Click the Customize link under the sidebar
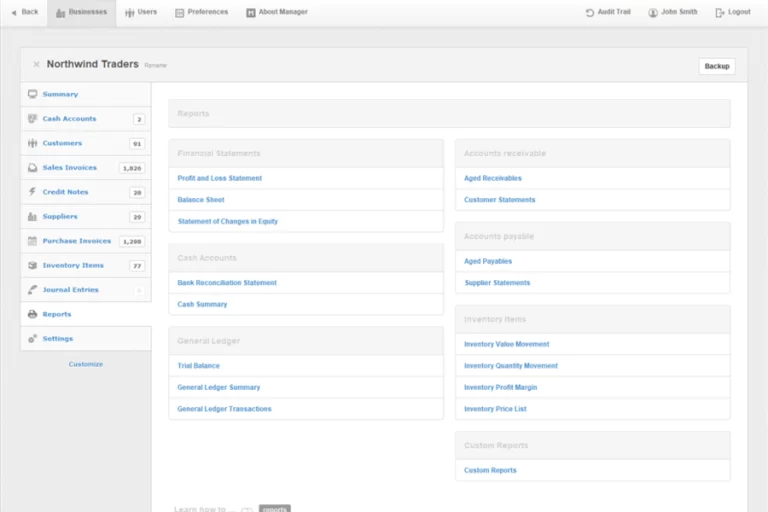This screenshot has width=768, height=512. tap(86, 364)
